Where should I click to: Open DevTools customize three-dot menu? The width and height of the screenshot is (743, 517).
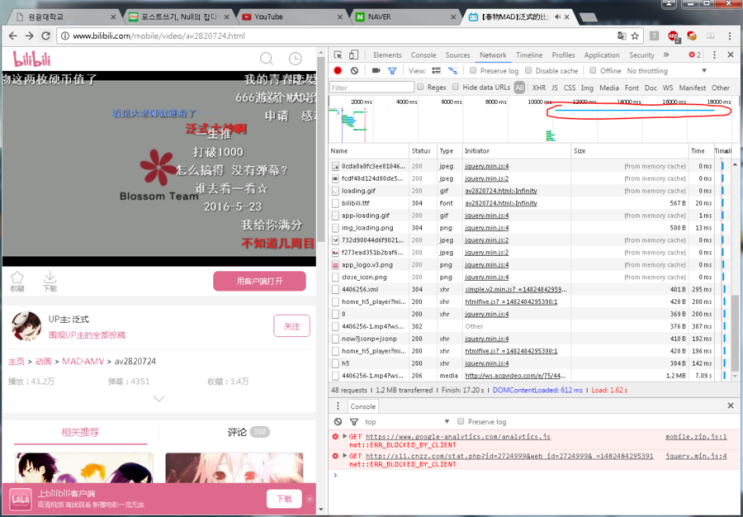[x=715, y=55]
